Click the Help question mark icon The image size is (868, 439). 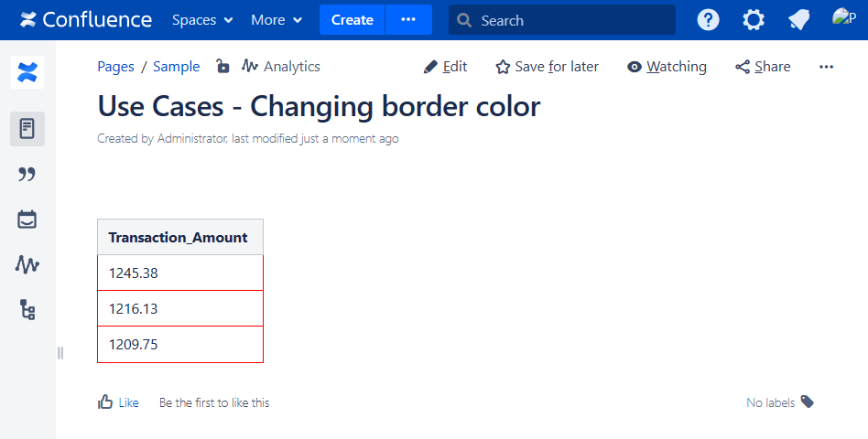tap(708, 20)
